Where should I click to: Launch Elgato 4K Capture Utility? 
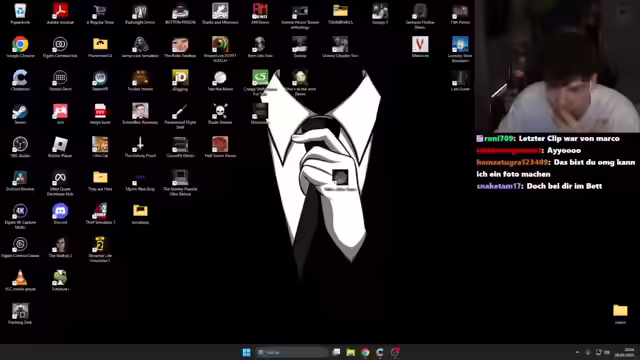20,216
